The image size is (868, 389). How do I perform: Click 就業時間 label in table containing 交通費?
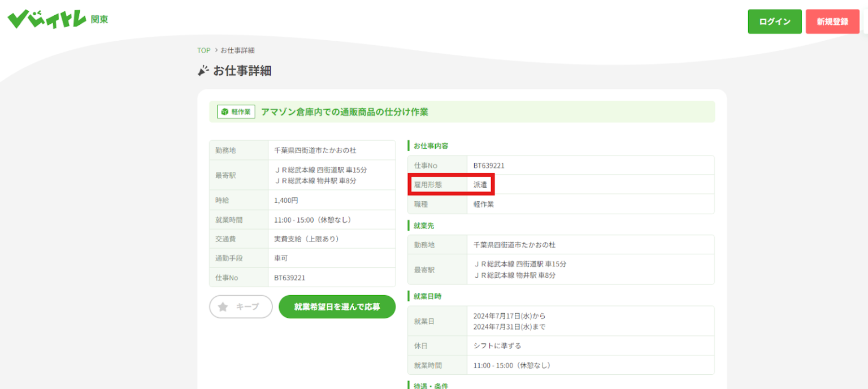coord(239,219)
